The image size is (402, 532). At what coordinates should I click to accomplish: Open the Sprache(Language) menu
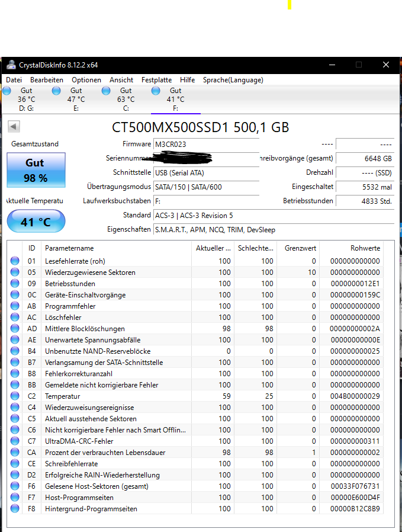coord(233,80)
